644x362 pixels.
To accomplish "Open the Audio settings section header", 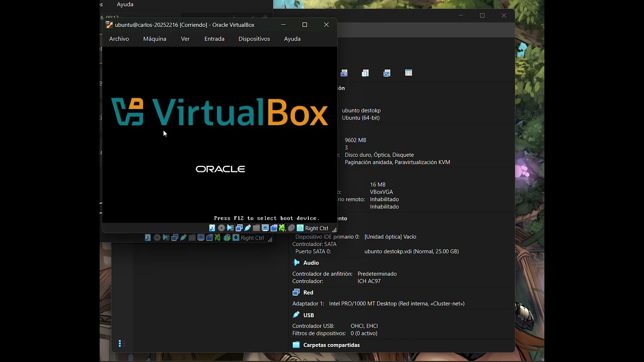I will tap(311, 263).
